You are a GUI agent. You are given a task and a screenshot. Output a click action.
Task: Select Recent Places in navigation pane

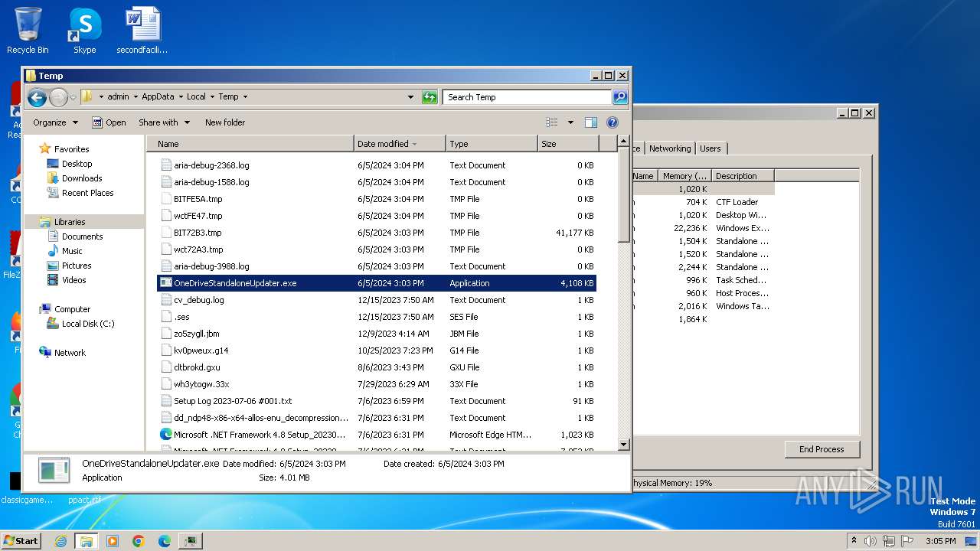pos(87,193)
